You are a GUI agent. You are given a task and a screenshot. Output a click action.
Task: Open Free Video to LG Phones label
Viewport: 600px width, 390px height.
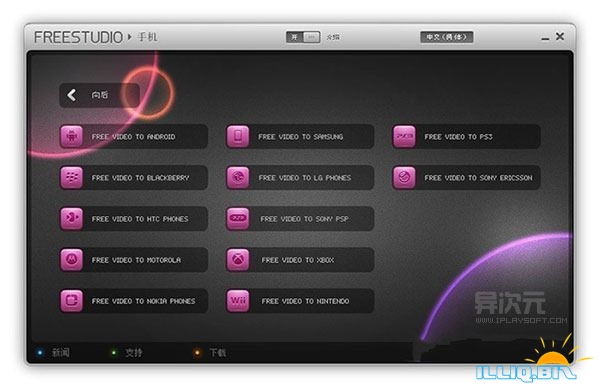tap(305, 178)
